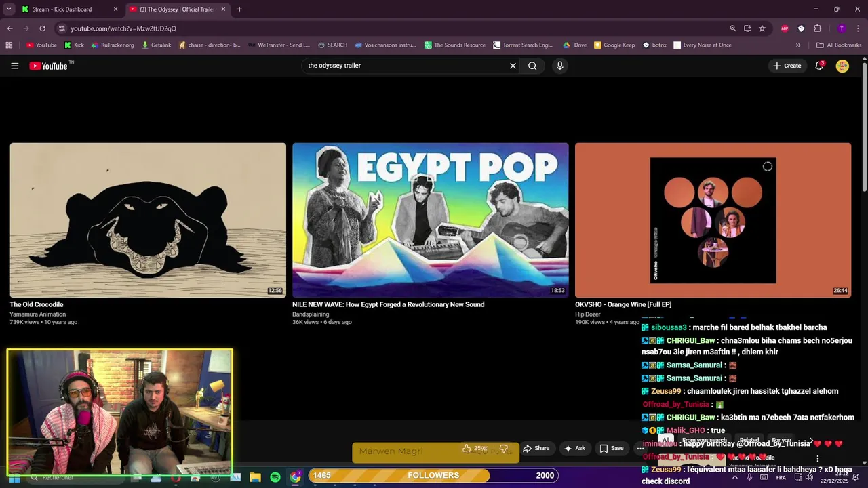Open the YouTube guide hamburger menu
The height and width of the screenshot is (488, 868).
[x=14, y=66]
